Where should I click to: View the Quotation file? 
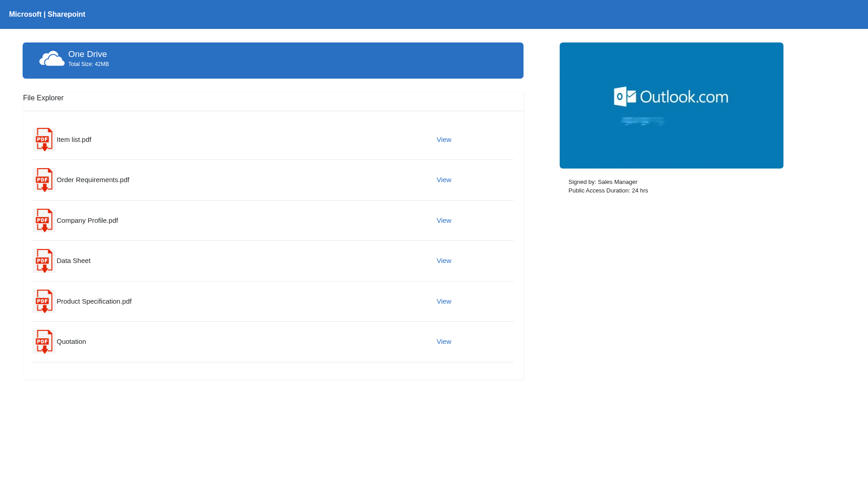click(444, 342)
